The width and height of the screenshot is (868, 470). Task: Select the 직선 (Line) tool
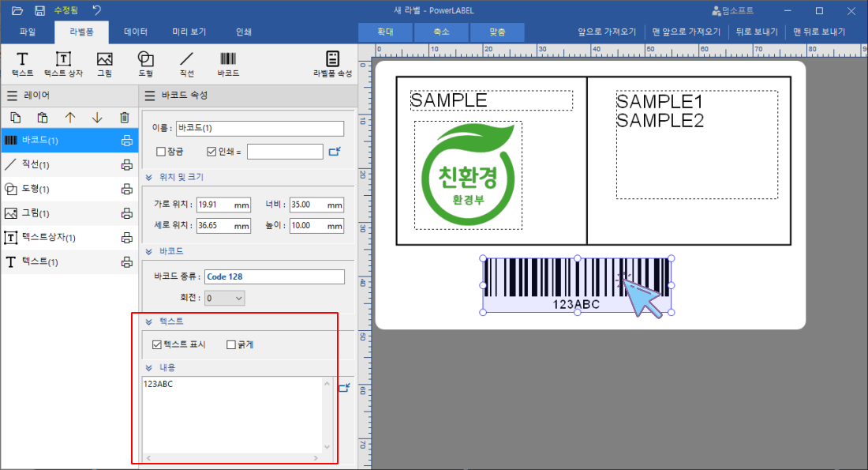pyautogui.click(x=187, y=63)
